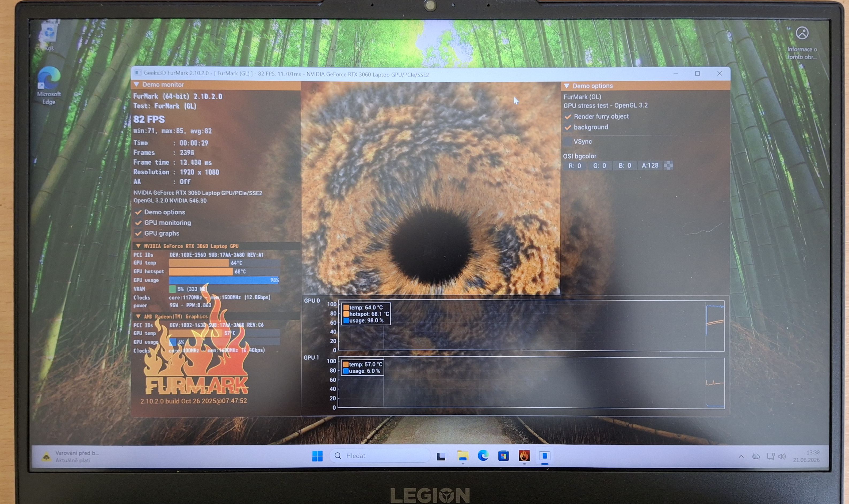The width and height of the screenshot is (849, 504).
Task: Click the A:128 alpha value field
Action: coord(650,165)
